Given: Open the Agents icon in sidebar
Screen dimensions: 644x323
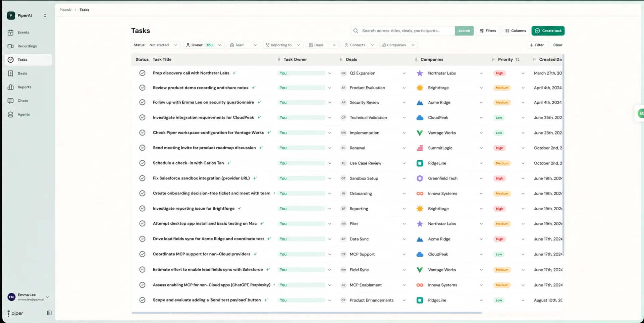Looking at the screenshot, I should pos(11,114).
